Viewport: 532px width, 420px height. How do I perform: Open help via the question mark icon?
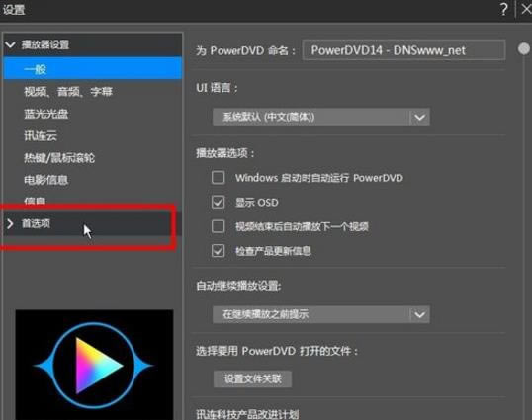pos(504,9)
